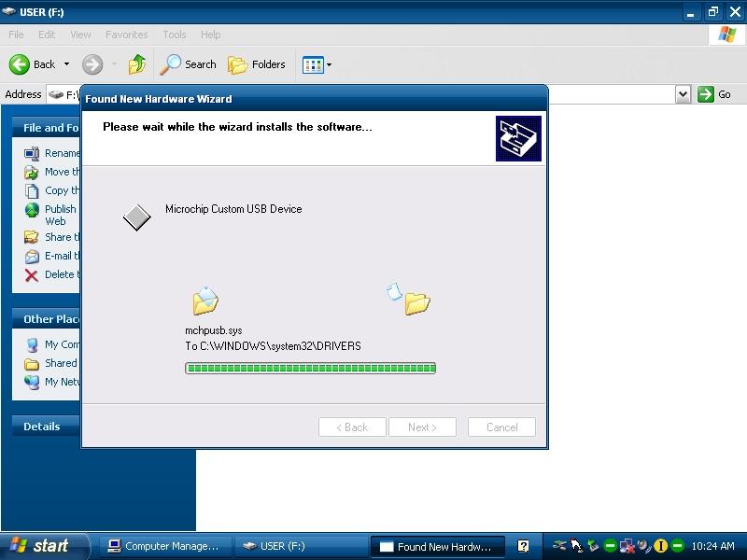Open My Network Places icon
The height and width of the screenshot is (560, 747).
tap(32, 382)
